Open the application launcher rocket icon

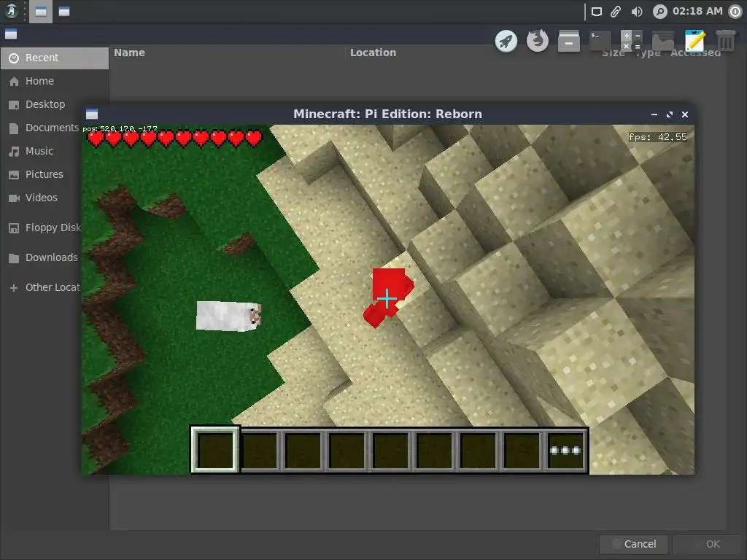[x=506, y=41]
